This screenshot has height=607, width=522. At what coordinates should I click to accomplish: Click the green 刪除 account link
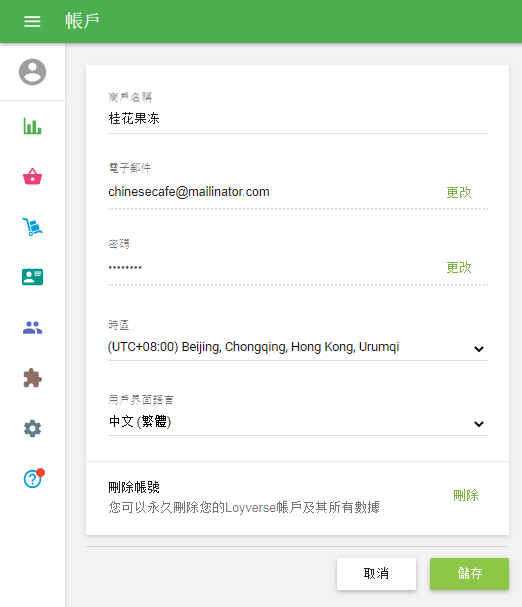(466, 496)
